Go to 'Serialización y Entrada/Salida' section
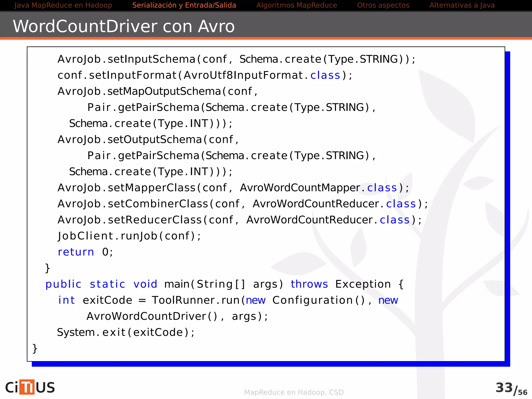This screenshot has width=532, height=399. [184, 5]
